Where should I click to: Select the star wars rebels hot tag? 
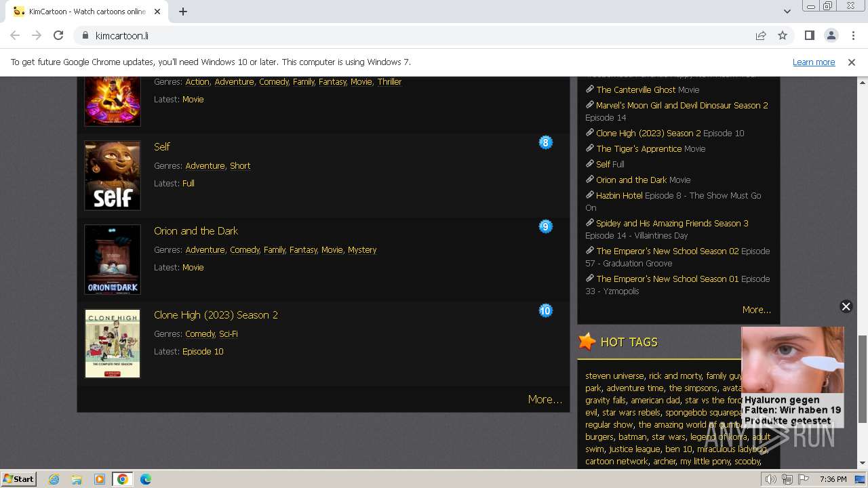tap(631, 412)
